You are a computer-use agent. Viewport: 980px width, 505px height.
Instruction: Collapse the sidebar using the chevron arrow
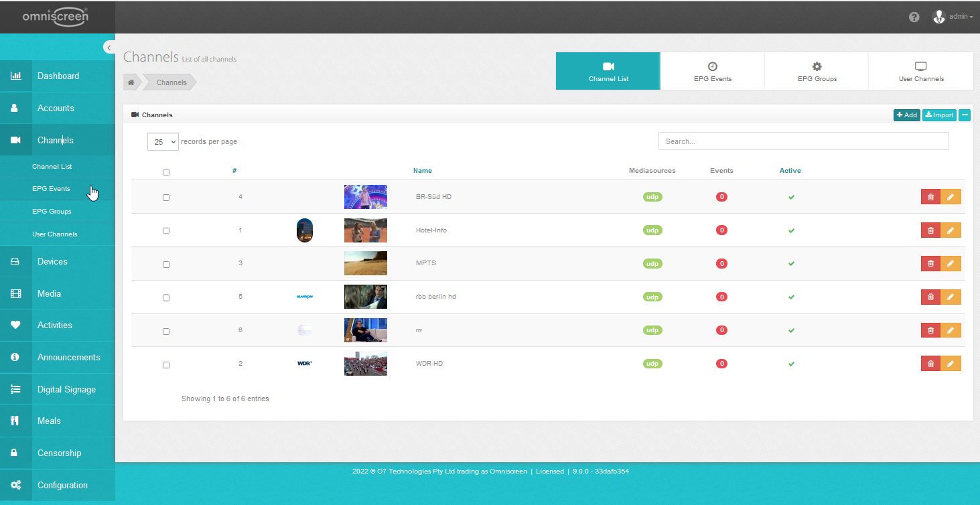[109, 47]
